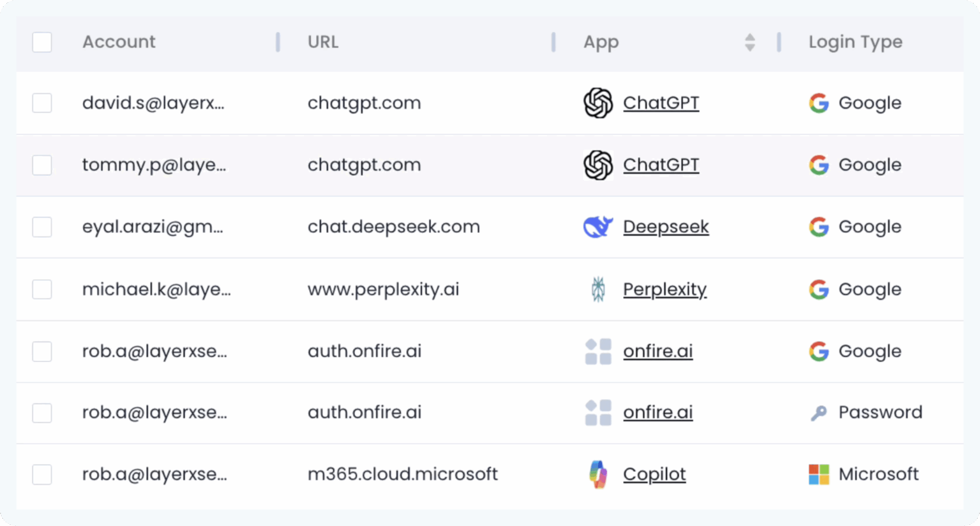Click the Perplexity app icon

(598, 289)
